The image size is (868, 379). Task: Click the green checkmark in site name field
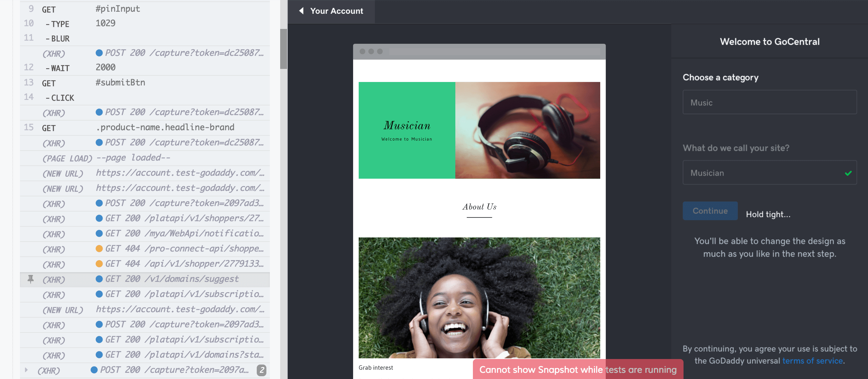848,173
